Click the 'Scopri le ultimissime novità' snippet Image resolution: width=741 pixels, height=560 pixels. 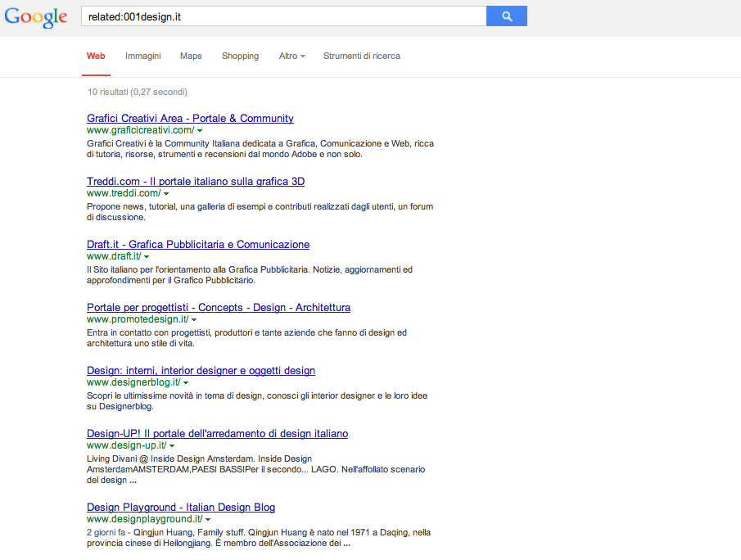pyautogui.click(x=257, y=400)
